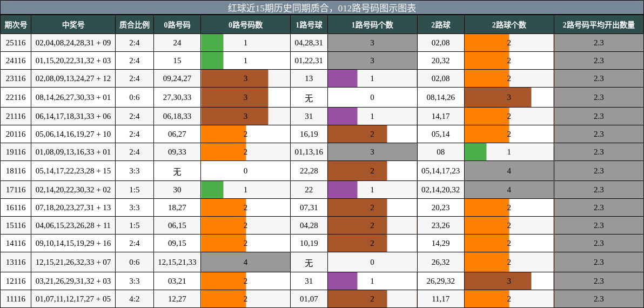Click winning numbers 04,06,15,23,26,28 + 11
The image size is (644, 308).
click(x=73, y=225)
